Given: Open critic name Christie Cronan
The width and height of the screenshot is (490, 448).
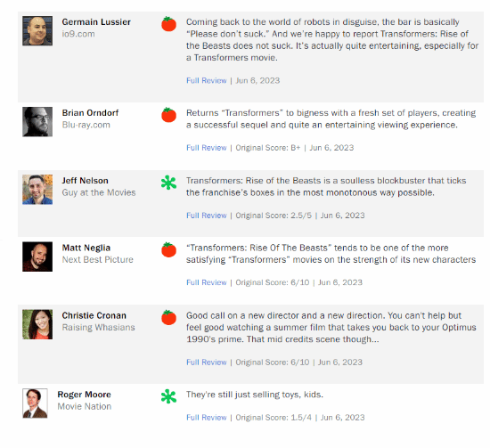Looking at the screenshot, I should pyautogui.click(x=94, y=315).
